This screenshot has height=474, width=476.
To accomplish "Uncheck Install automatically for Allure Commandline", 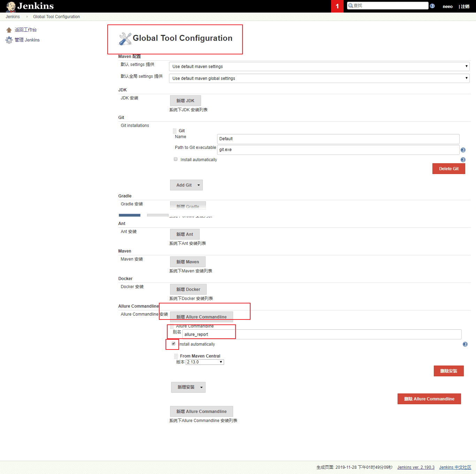I will (x=174, y=344).
